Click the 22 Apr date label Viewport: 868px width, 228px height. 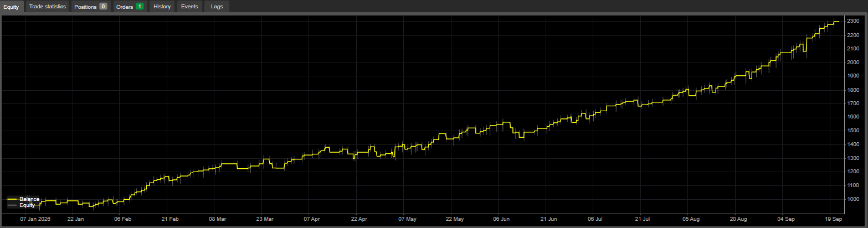click(x=359, y=219)
